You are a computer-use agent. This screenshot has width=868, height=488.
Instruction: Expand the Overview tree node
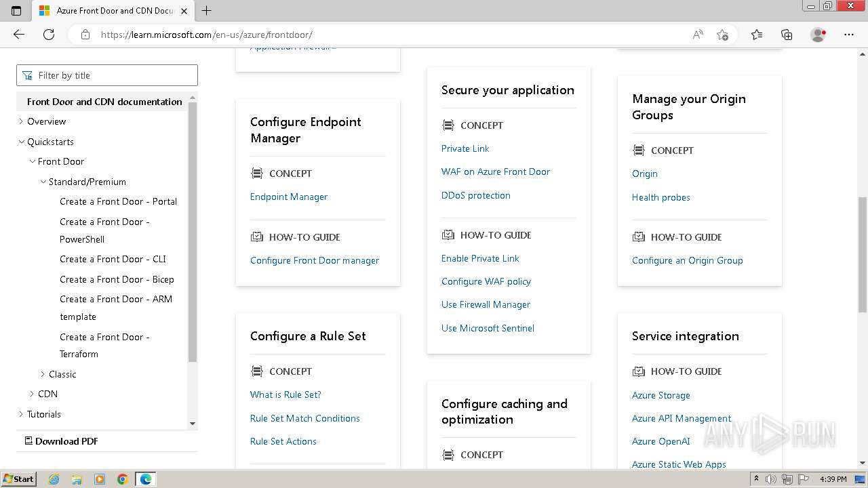(21, 121)
